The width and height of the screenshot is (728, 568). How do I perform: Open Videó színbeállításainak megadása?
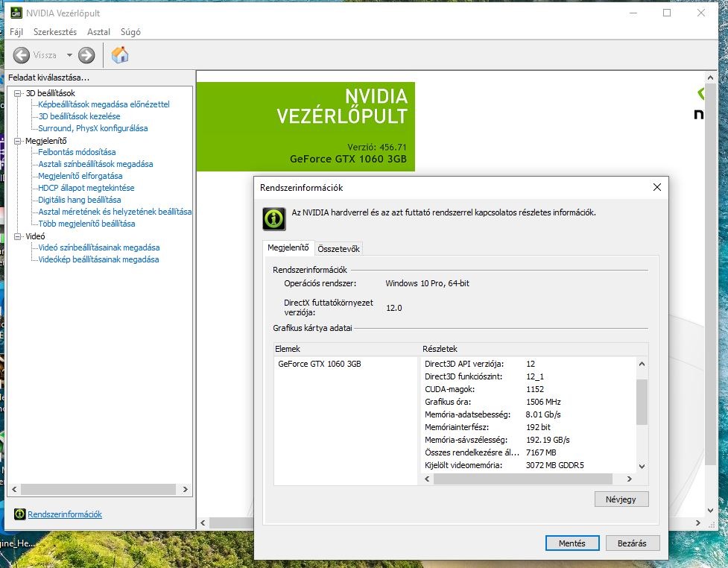pyautogui.click(x=98, y=247)
